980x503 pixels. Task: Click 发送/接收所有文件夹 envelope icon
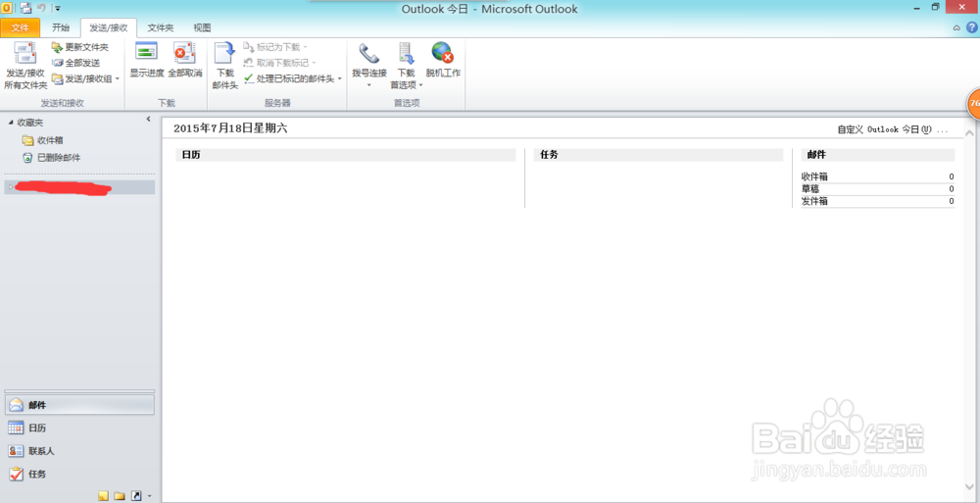coord(25,53)
